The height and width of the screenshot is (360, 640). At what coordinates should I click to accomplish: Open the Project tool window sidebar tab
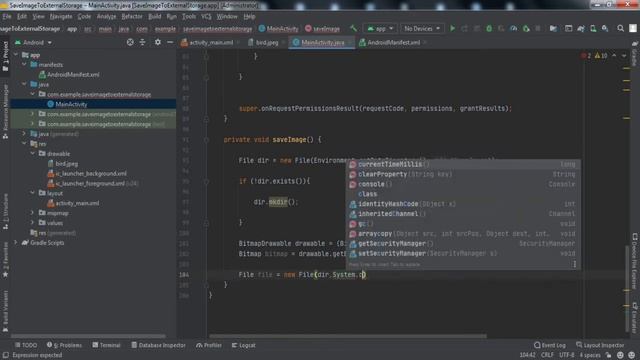coord(5,56)
